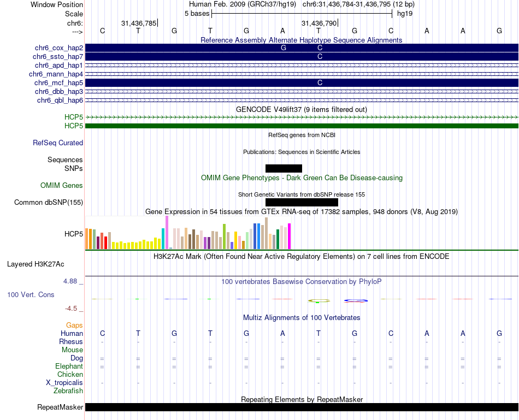Open the Layered H3K27Ac track label

pos(36,264)
